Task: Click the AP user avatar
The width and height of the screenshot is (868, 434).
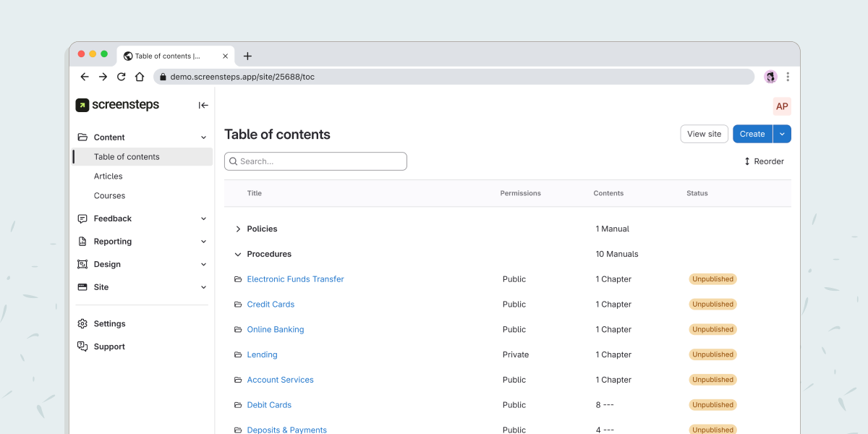Action: 782,106
